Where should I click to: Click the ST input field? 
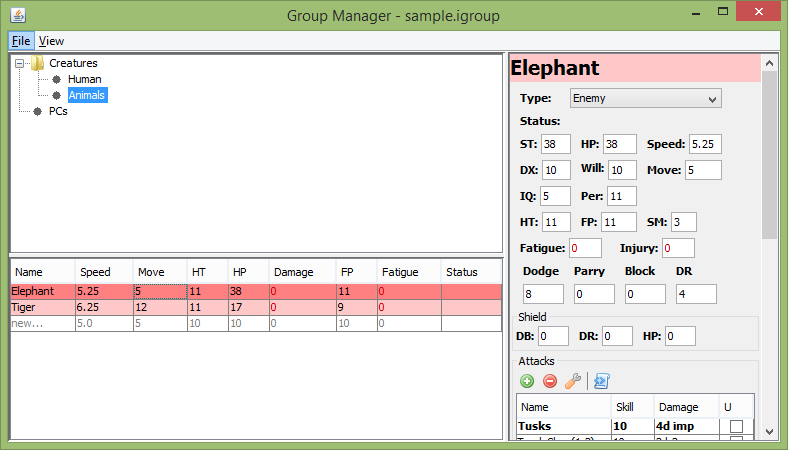tap(556, 144)
